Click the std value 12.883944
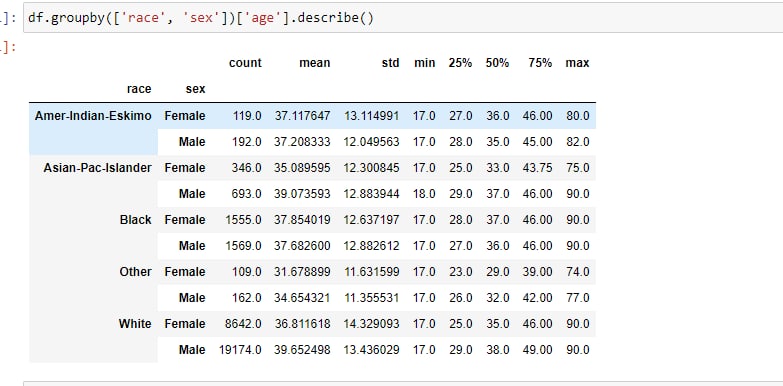This screenshot has height=386, width=783. click(372, 194)
